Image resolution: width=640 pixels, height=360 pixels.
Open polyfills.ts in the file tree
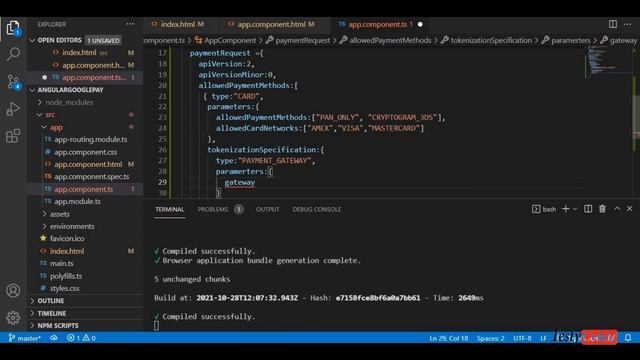click(66, 276)
